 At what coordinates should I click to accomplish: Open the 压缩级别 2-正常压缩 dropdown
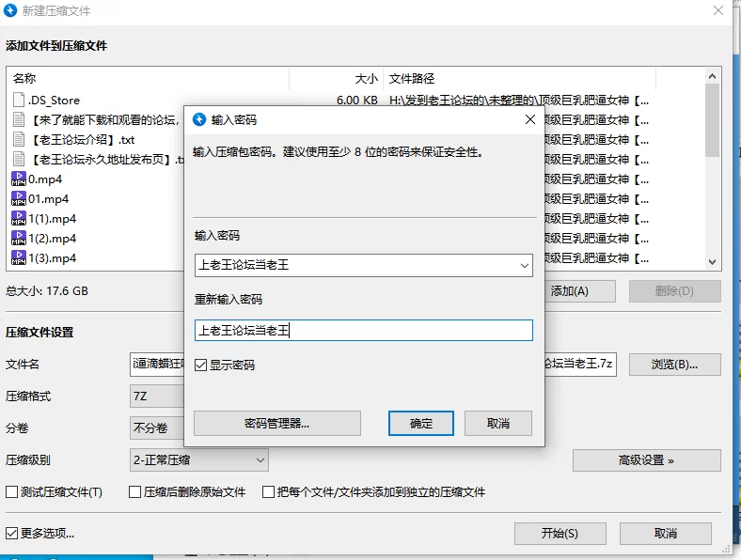tap(199, 459)
